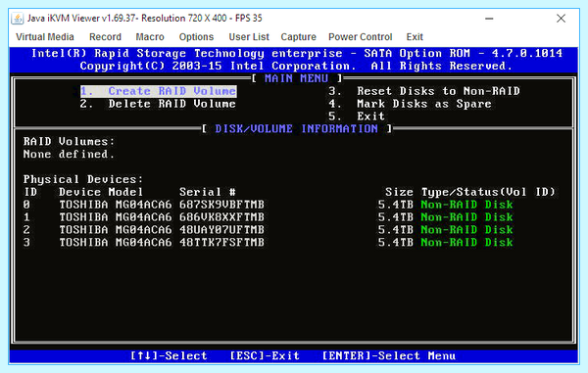The image size is (588, 373).
Task: Close the iKVM Viewer window
Action: pyautogui.click(x=561, y=19)
